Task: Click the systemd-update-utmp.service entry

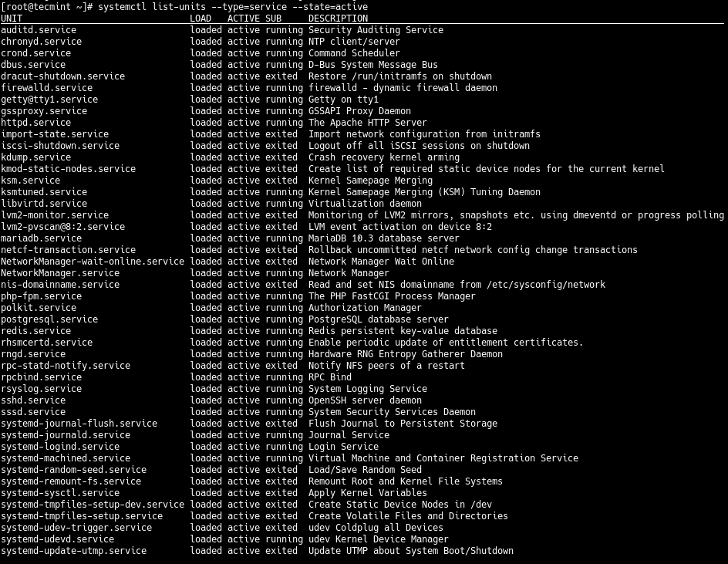Action: point(73,551)
